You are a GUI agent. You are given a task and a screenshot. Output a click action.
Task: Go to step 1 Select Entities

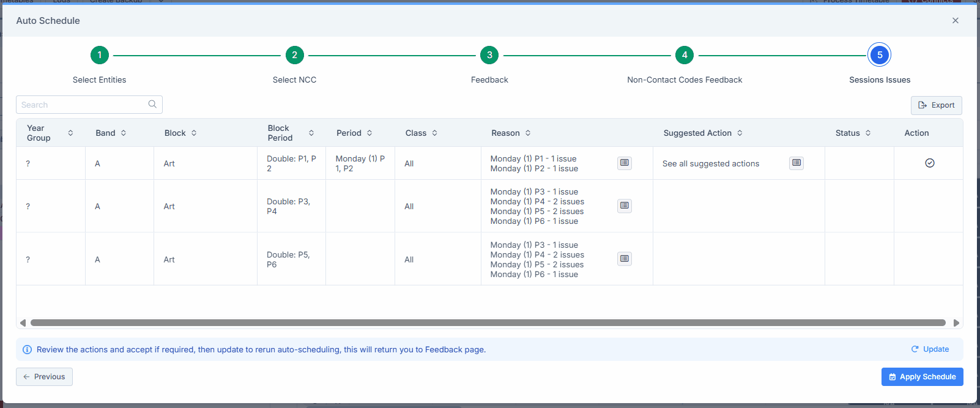(100, 55)
